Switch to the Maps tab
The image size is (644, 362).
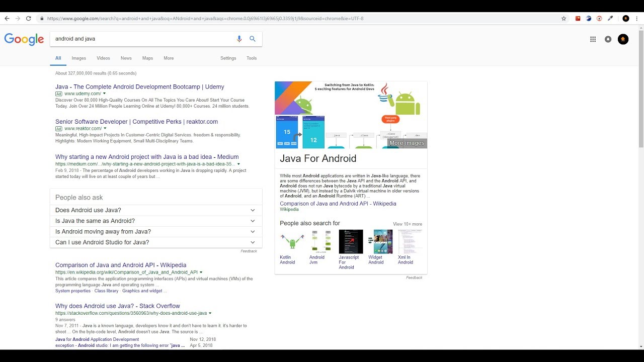147,58
